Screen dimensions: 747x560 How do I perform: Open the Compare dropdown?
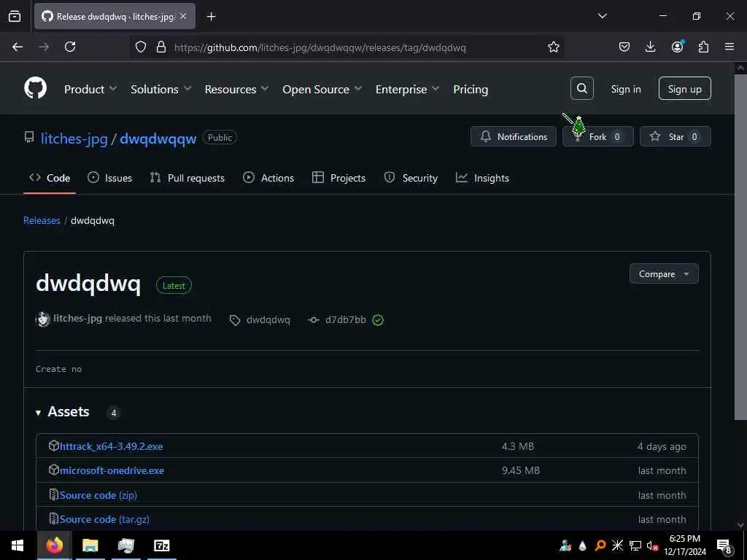pos(664,274)
